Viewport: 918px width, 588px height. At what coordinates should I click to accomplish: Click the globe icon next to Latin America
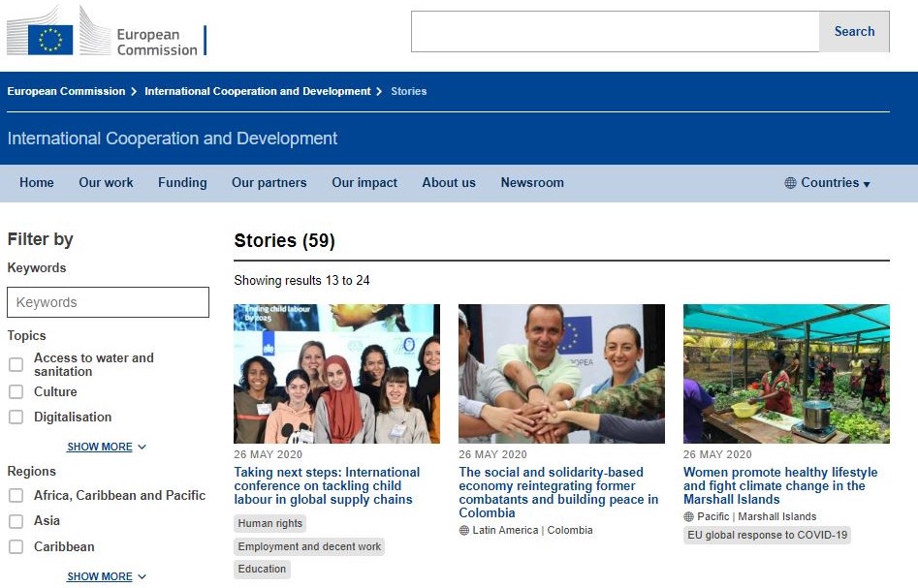point(464,531)
